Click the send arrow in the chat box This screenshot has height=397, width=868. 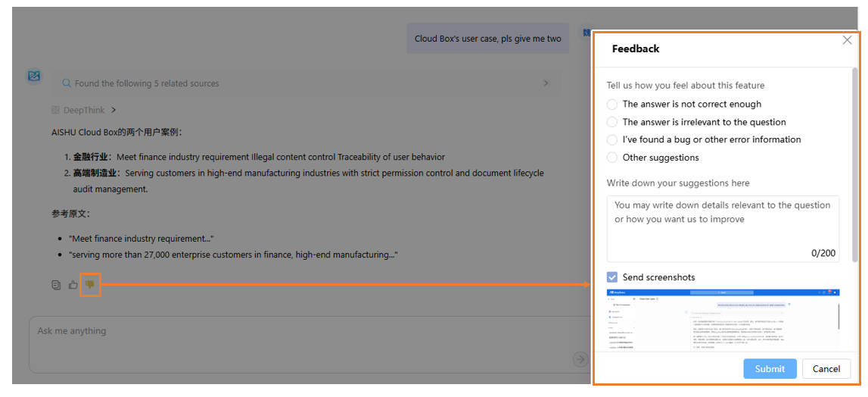(x=580, y=359)
